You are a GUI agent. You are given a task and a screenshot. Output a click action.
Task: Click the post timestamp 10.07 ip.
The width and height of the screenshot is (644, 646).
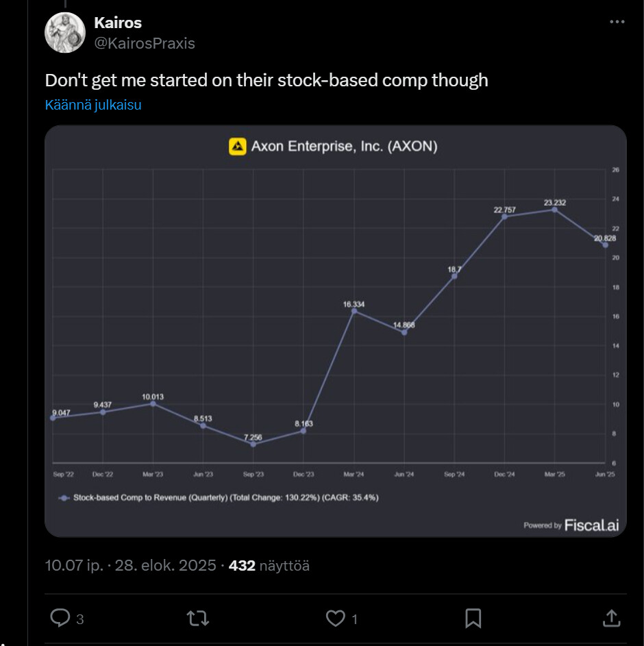coord(74,565)
